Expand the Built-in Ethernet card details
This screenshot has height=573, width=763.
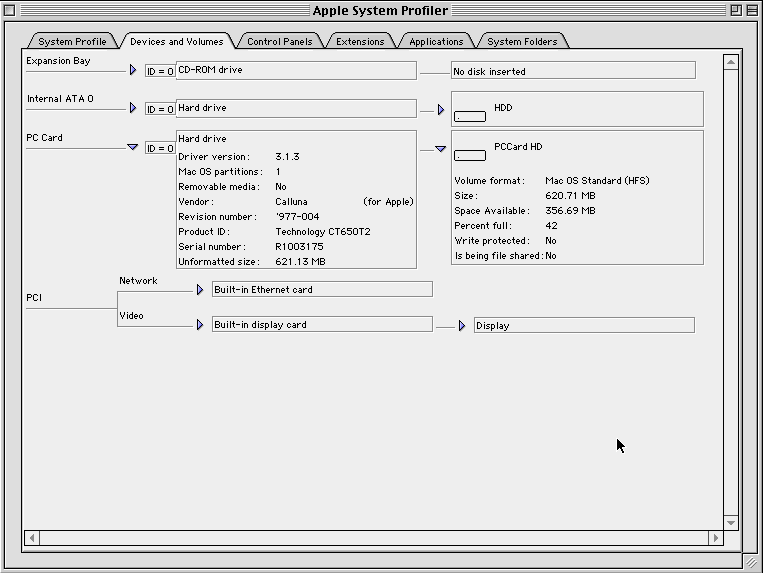(x=200, y=290)
